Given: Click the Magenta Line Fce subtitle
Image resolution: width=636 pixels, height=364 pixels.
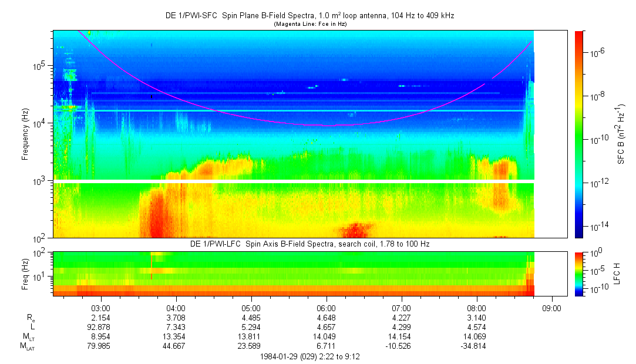Looking at the screenshot, I should tap(310, 24).
